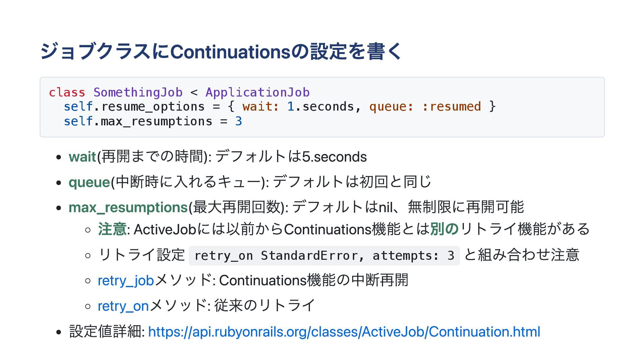Click the inline code 'retry_on StandardError, attempts: 3'
644x362 pixels.
324,255
